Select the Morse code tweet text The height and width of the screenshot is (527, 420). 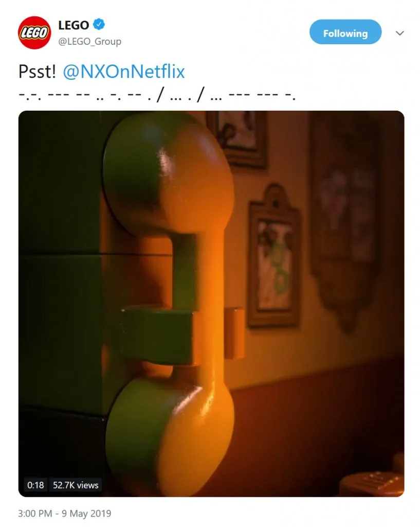pos(157,95)
